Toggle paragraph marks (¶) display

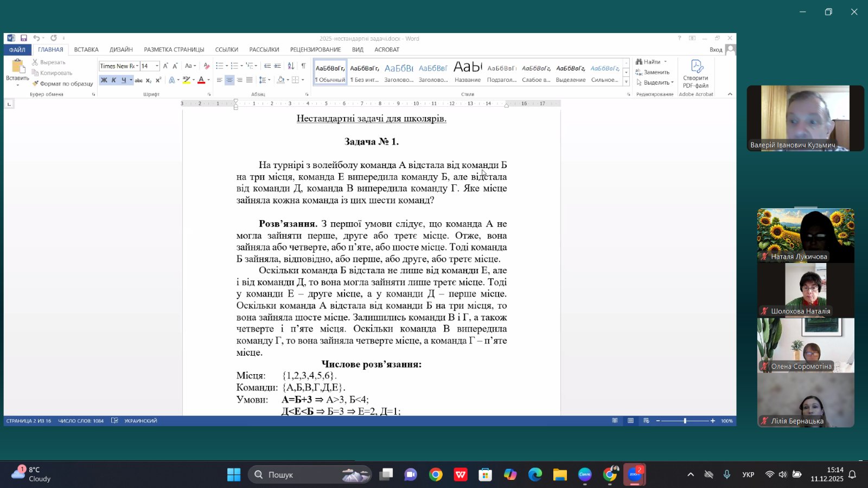tap(303, 66)
